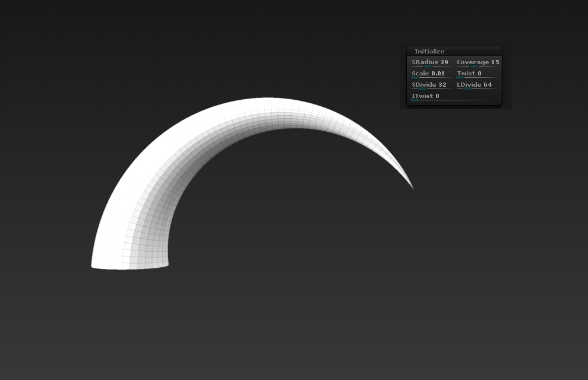This screenshot has height=380, width=588.
Task: Click the ITwist value to edit it
Action: [x=437, y=96]
